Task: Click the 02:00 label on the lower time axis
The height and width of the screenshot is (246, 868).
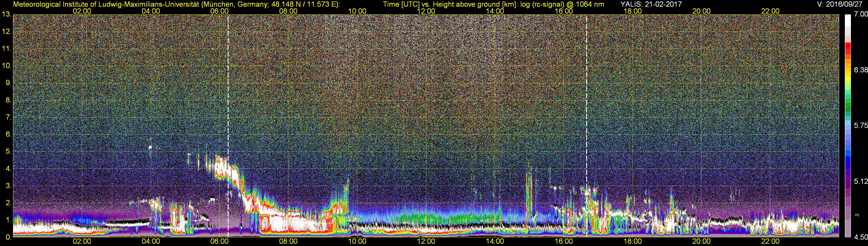Action: pos(82,242)
